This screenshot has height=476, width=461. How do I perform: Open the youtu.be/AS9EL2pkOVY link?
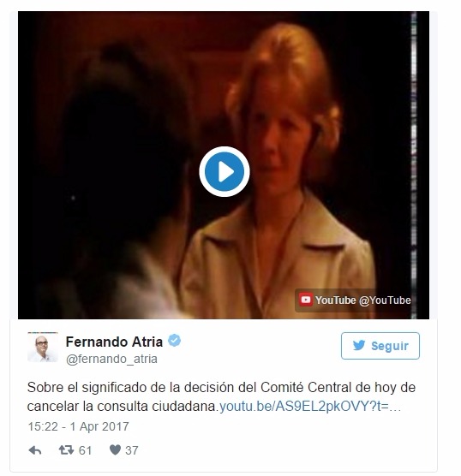coord(310,406)
